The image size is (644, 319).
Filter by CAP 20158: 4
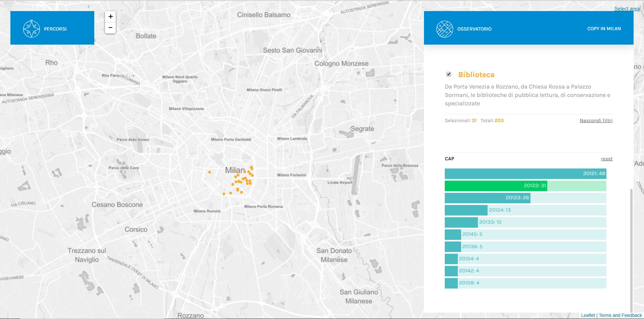[525, 283]
